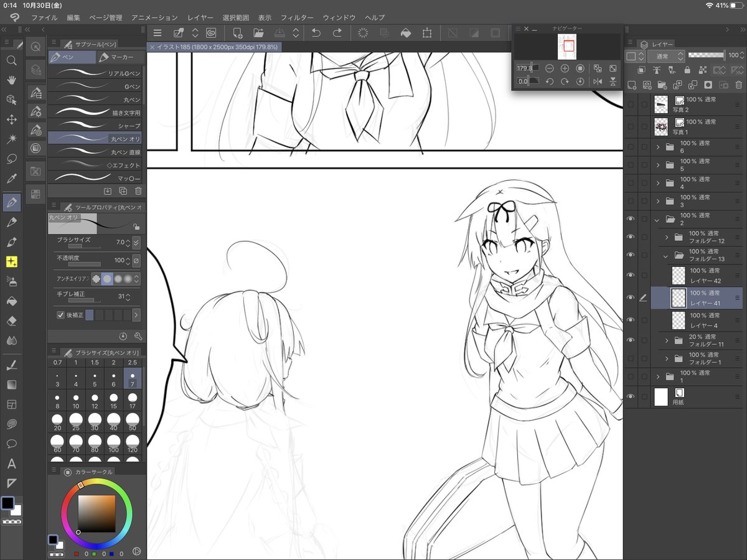Select the eraser tool
This screenshot has width=747, height=560.
point(11,321)
